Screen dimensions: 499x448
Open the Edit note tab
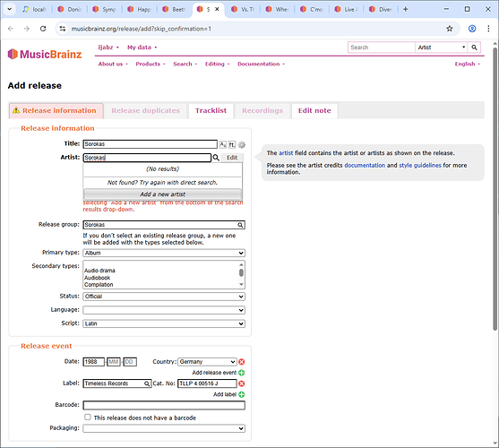tap(314, 111)
